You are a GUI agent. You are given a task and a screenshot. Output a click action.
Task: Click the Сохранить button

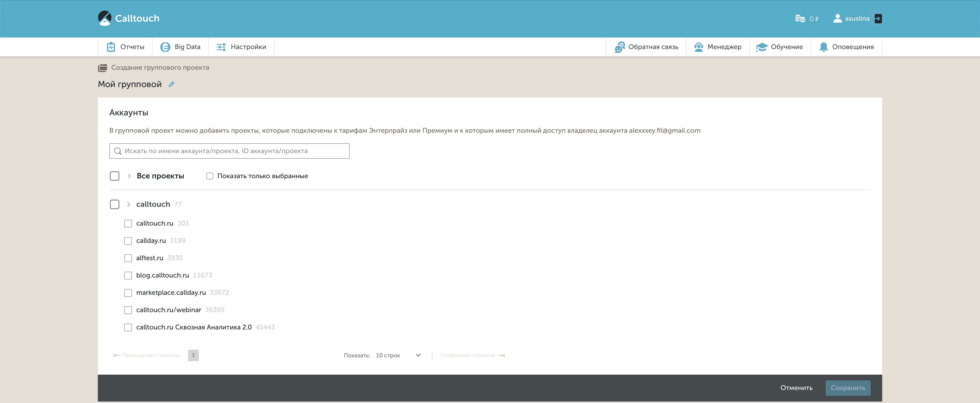tap(848, 388)
